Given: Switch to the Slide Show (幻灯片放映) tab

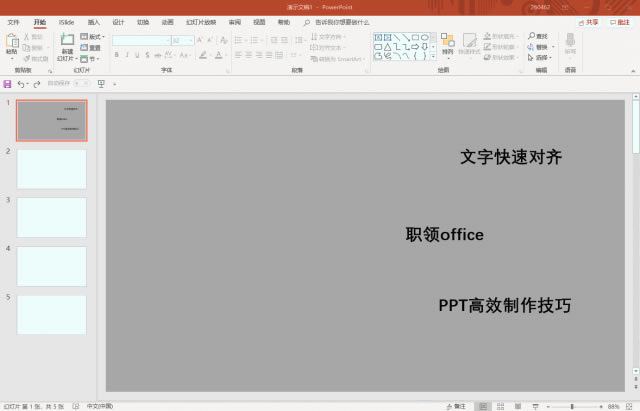Looking at the screenshot, I should [x=201, y=22].
